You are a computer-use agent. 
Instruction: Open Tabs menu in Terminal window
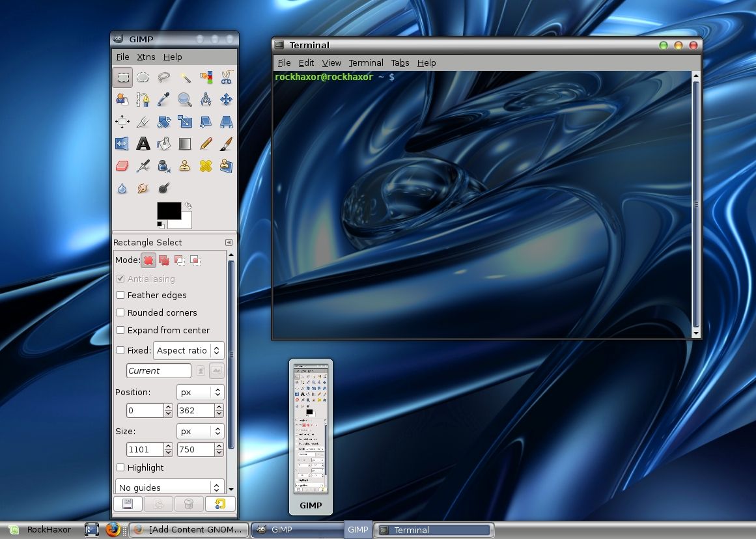(400, 62)
